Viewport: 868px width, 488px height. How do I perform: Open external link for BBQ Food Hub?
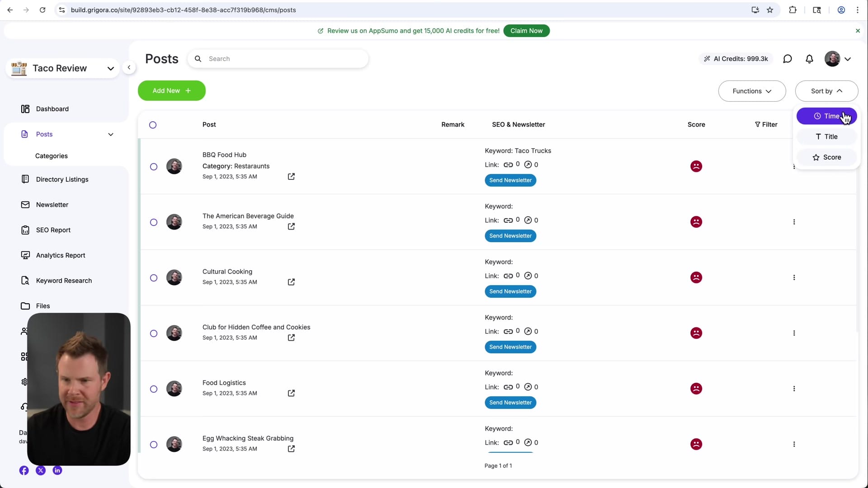tap(291, 176)
